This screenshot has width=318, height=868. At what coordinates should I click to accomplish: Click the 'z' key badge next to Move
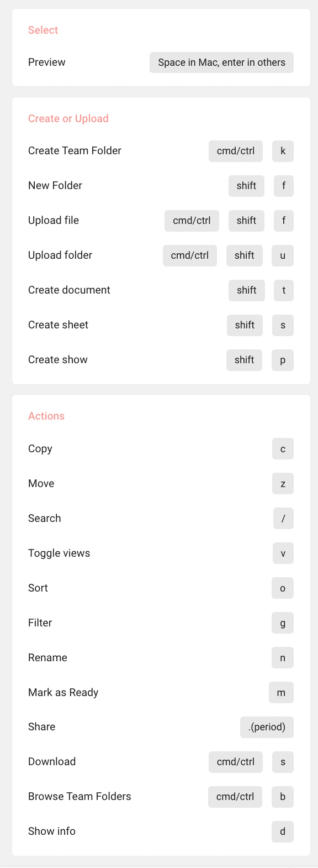pos(283,484)
